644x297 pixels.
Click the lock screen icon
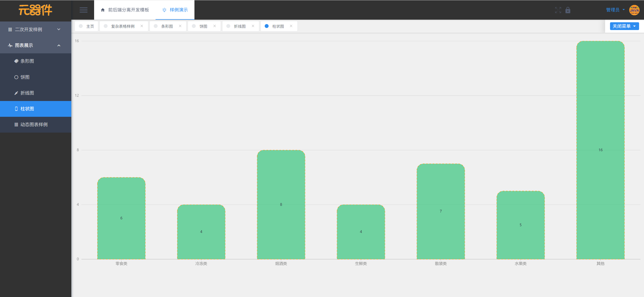click(x=568, y=10)
